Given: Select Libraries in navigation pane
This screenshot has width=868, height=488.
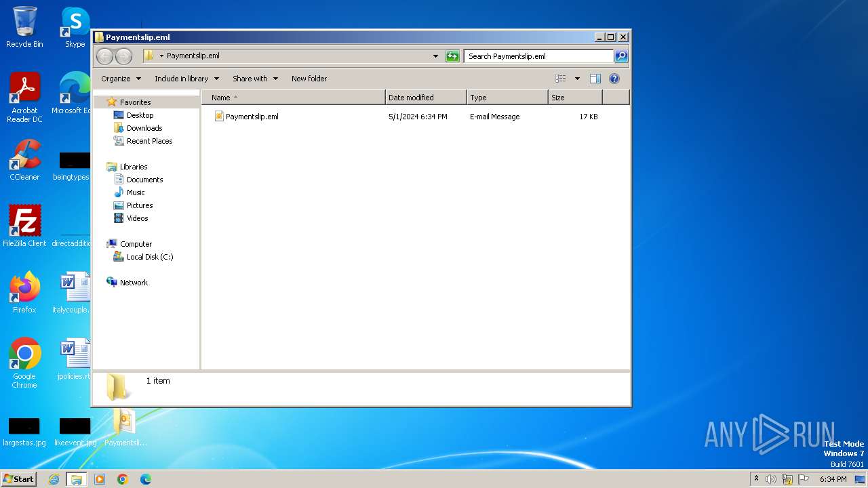Looking at the screenshot, I should (134, 167).
